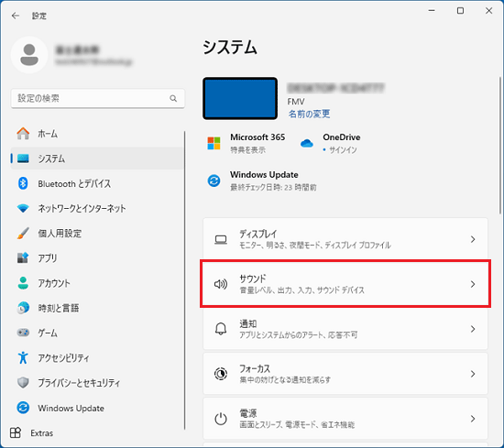Open サウンド settings via its chevron
This screenshot has width=504, height=448.
click(x=473, y=284)
